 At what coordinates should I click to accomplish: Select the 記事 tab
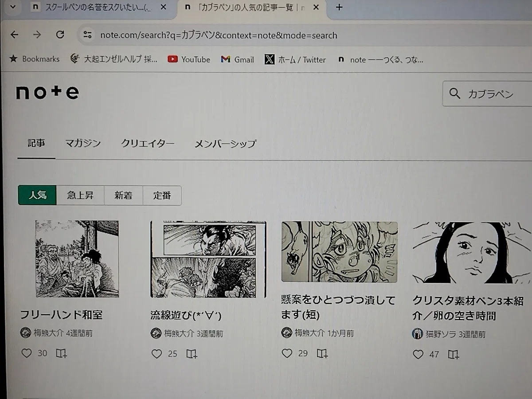[36, 143]
